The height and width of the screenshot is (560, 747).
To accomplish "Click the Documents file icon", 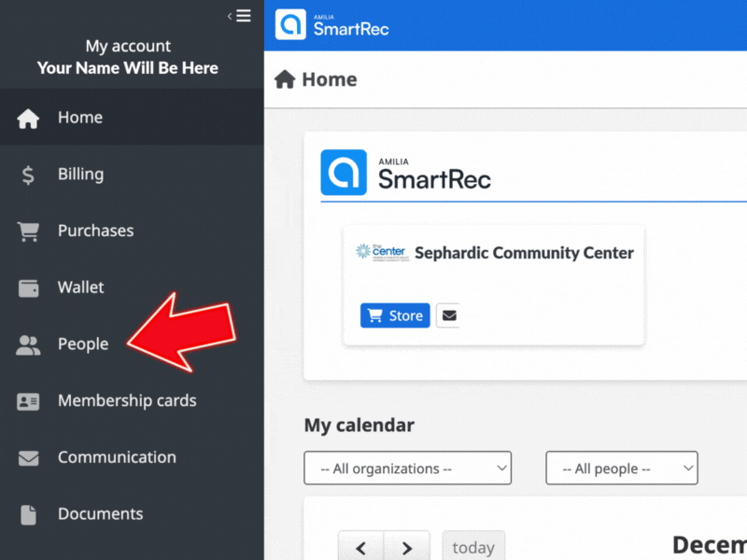I will pyautogui.click(x=29, y=514).
